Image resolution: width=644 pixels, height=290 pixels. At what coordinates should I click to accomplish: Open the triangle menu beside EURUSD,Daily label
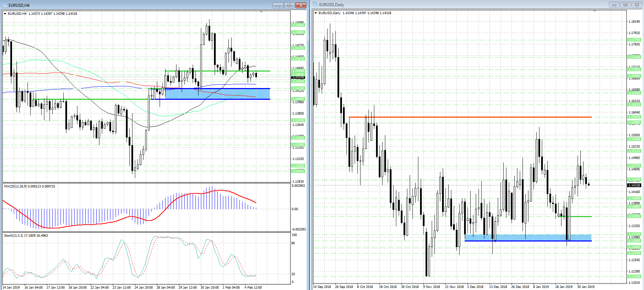316,13
